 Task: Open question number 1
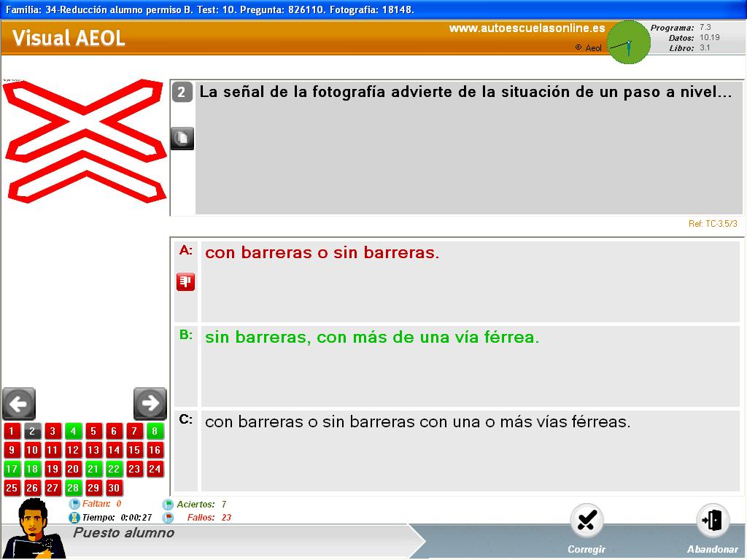[12, 431]
